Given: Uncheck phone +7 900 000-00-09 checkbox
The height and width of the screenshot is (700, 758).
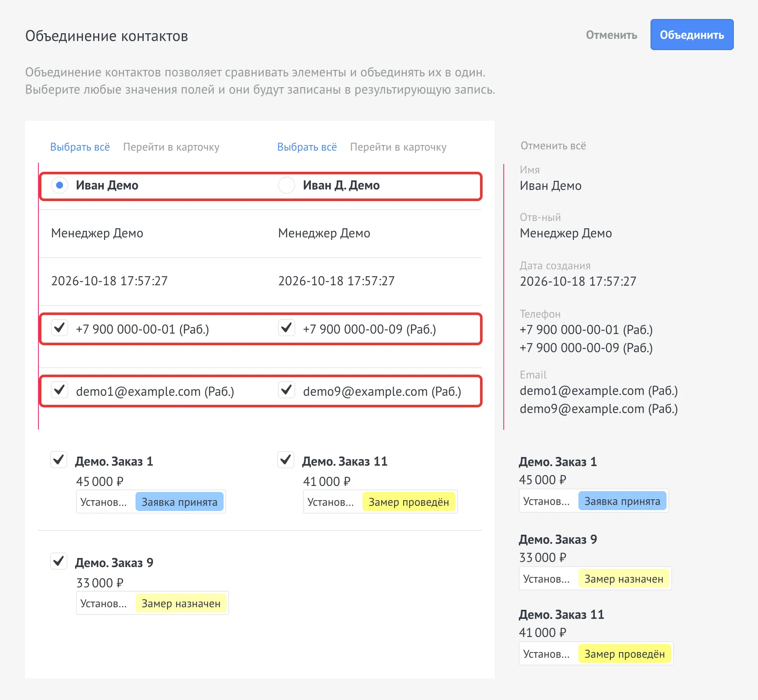Looking at the screenshot, I should click(x=286, y=328).
